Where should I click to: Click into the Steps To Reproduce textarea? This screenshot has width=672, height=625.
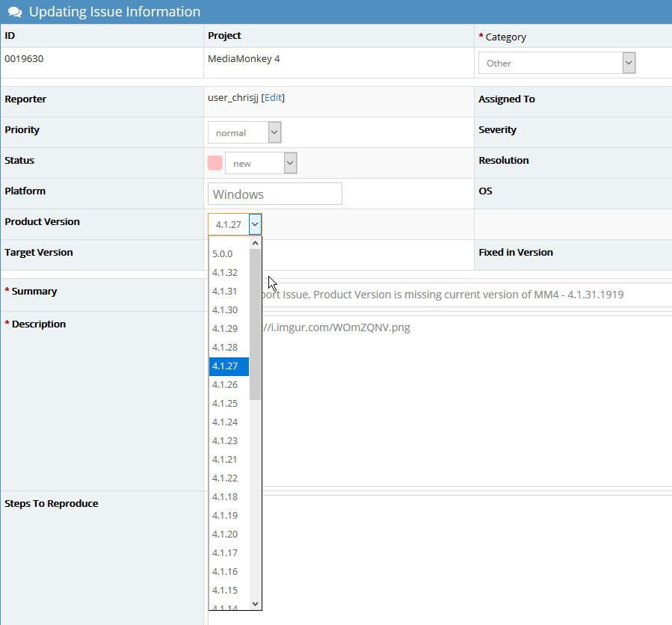coord(463,553)
